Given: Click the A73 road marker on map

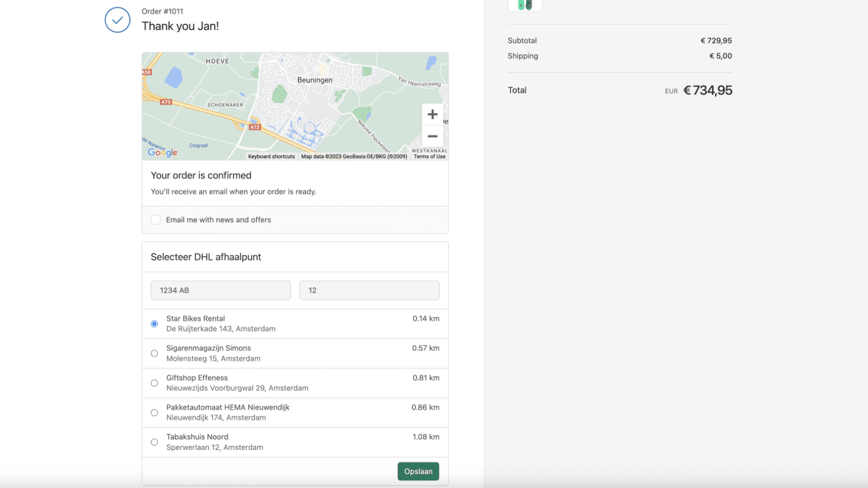Looking at the screenshot, I should 254,127.
